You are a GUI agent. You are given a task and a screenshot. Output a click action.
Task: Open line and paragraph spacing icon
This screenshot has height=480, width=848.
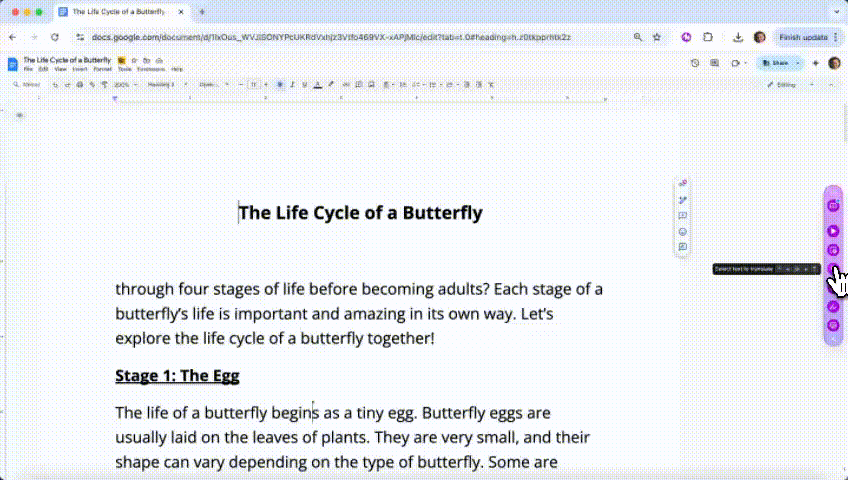[402, 85]
